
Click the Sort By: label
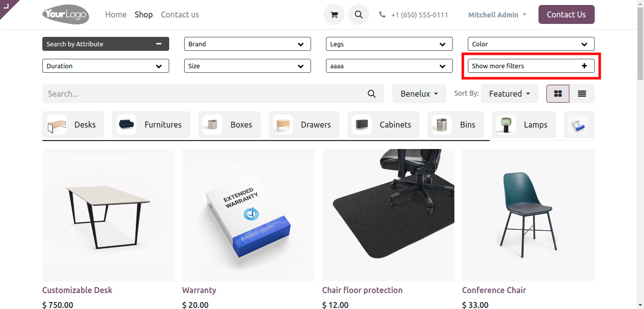coord(466,93)
